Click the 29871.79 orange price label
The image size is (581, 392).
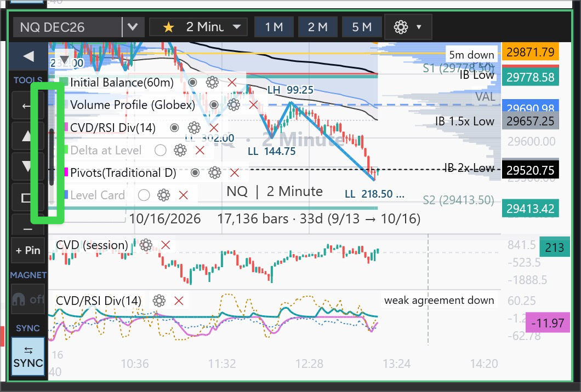coord(530,52)
